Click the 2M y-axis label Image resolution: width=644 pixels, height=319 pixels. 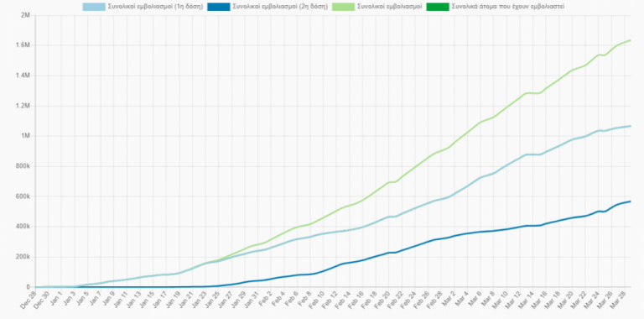coord(26,15)
